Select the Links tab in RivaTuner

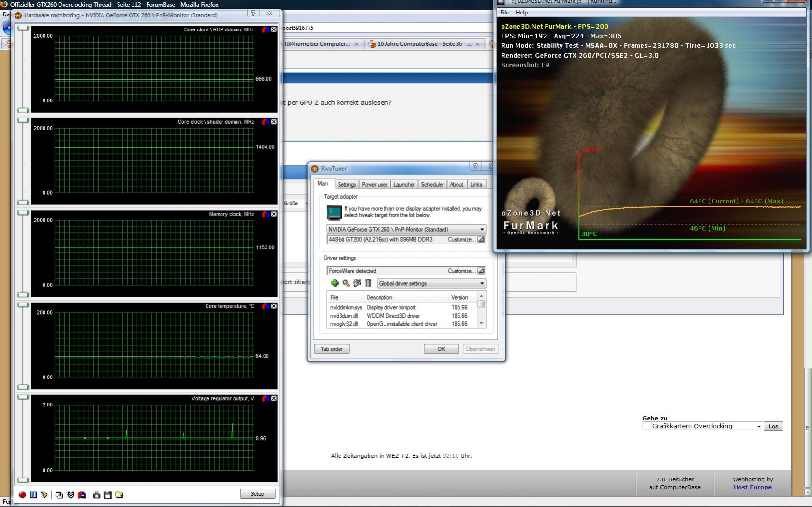[476, 185]
